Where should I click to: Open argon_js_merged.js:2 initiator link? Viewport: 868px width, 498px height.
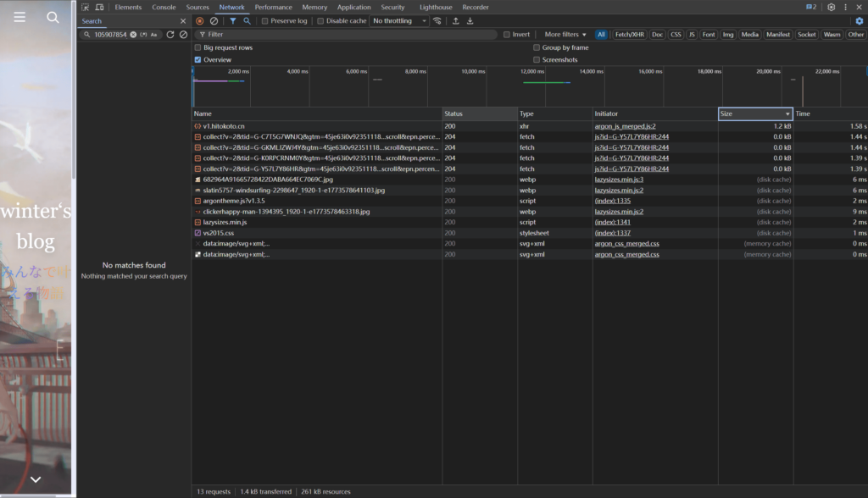625,126
